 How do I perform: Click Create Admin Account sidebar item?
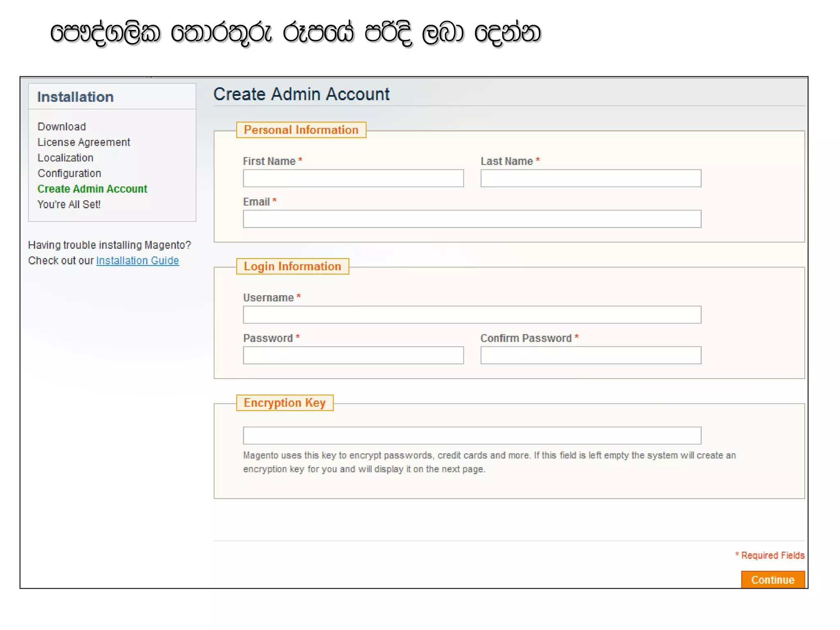[x=92, y=189]
